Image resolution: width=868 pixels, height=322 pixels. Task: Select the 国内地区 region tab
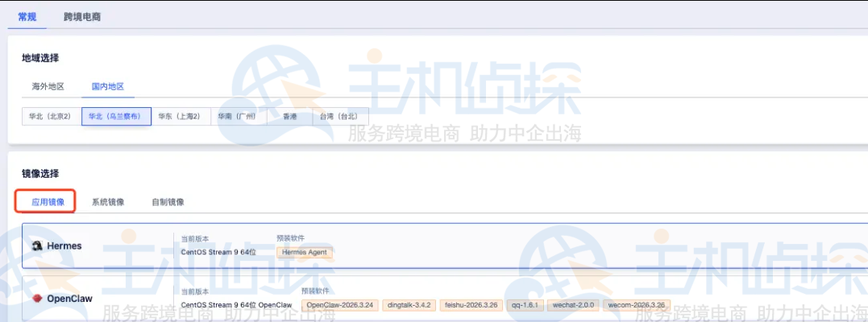(108, 86)
